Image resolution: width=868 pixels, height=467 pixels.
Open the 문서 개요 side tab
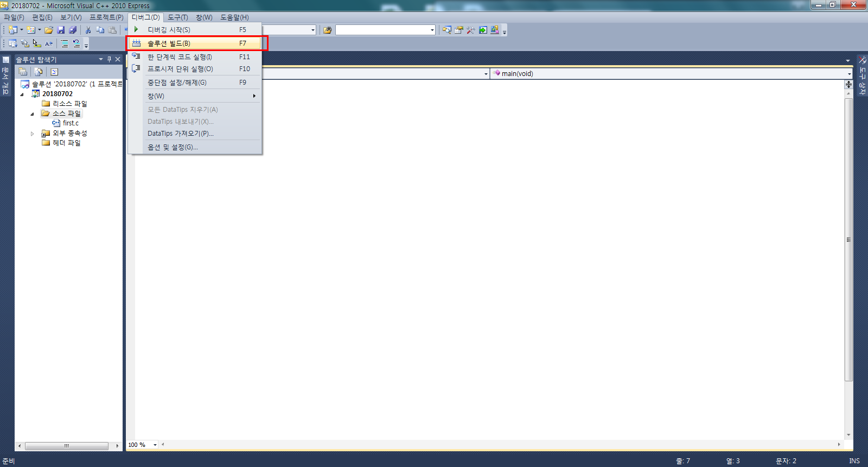click(x=5, y=75)
